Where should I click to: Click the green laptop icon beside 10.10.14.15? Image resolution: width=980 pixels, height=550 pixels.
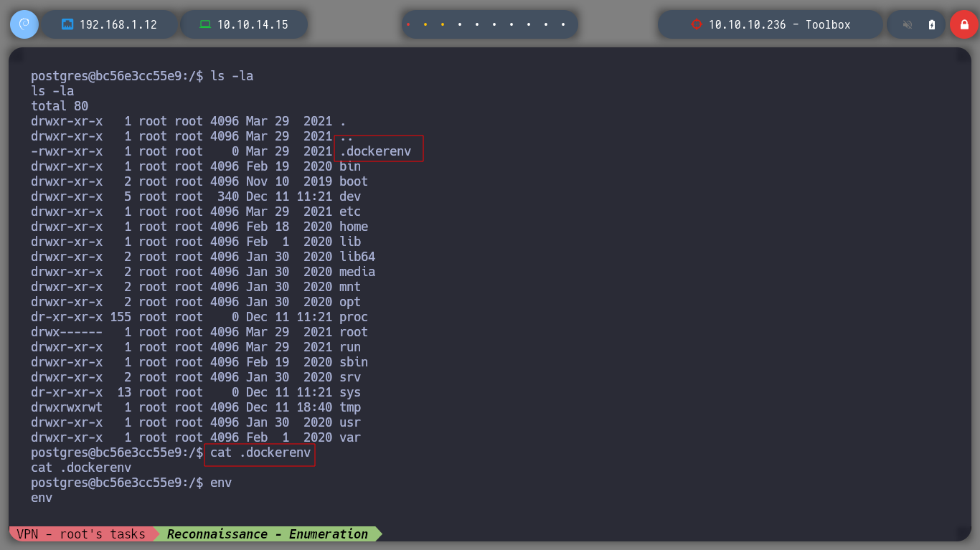click(x=205, y=24)
